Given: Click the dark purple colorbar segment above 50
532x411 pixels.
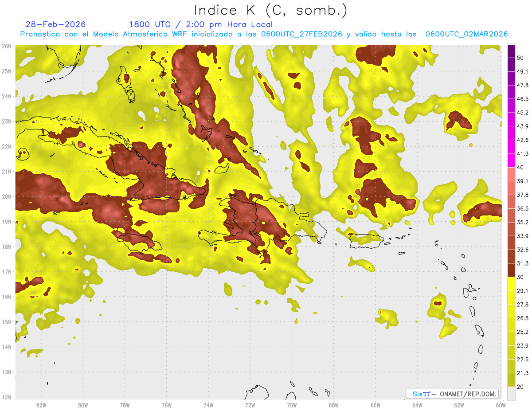Looking at the screenshot, I should 512,51.
